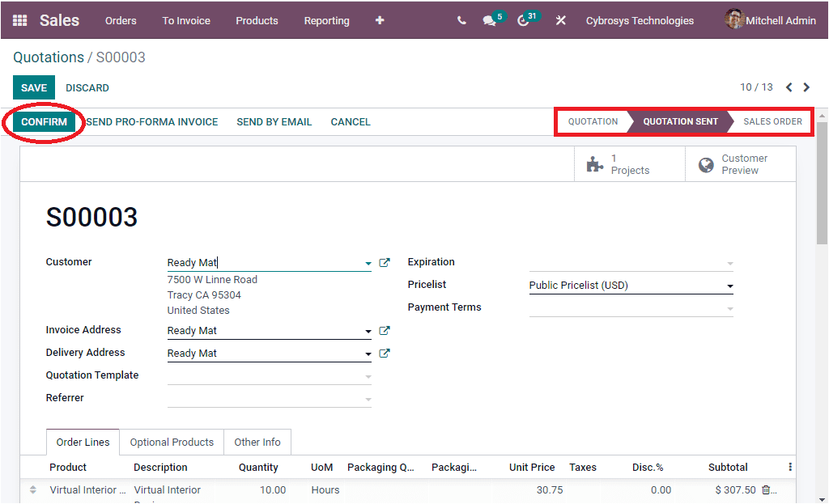Switch to the Optional Products tab
Image resolution: width=829 pixels, height=504 pixels.
171,442
